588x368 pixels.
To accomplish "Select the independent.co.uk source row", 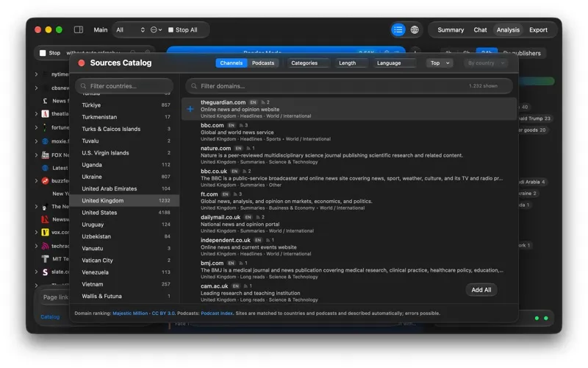I will [x=348, y=247].
